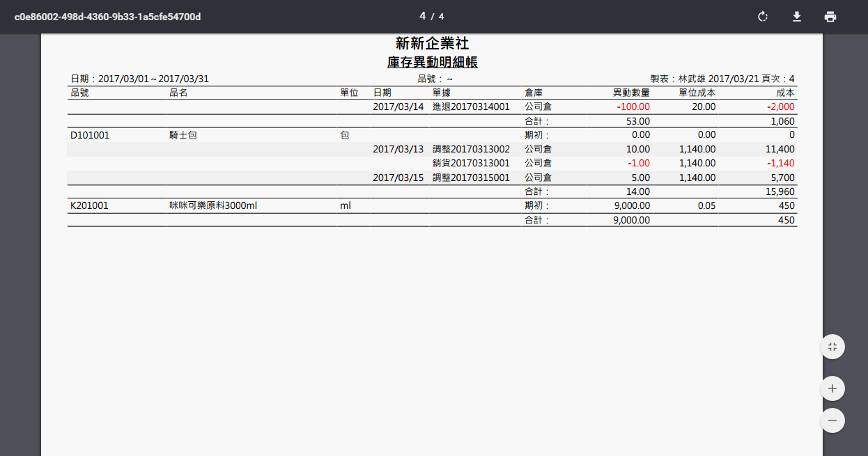Click column header 單位成本

tap(697, 93)
